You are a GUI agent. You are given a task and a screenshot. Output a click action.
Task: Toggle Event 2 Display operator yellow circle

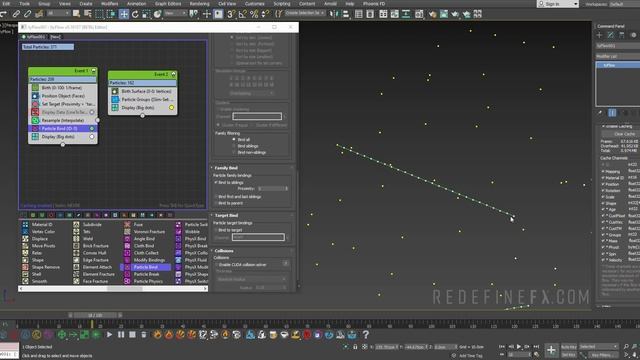tap(171, 108)
